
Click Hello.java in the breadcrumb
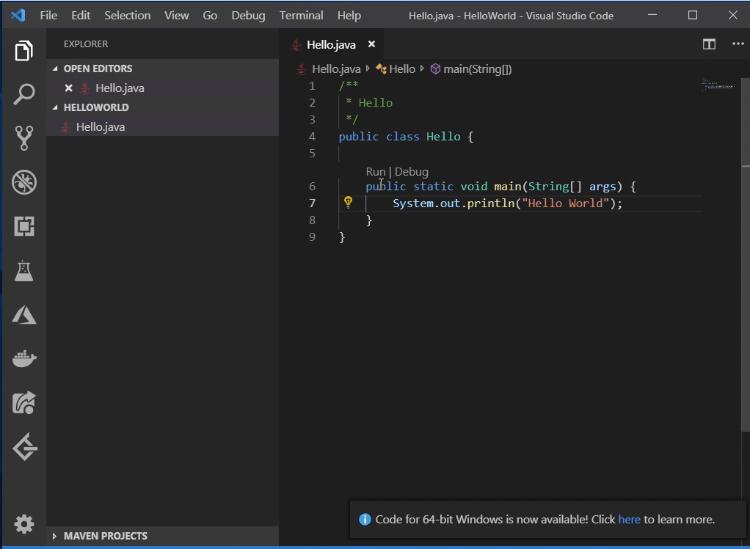point(336,69)
